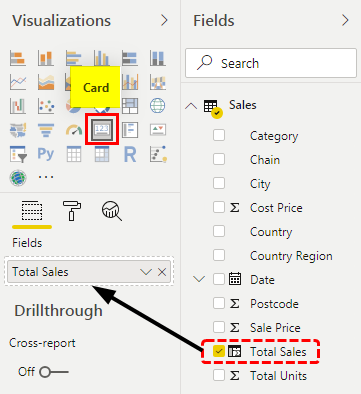Switch to the Analytics tab
Screen dimensions: 361x394
tap(112, 211)
